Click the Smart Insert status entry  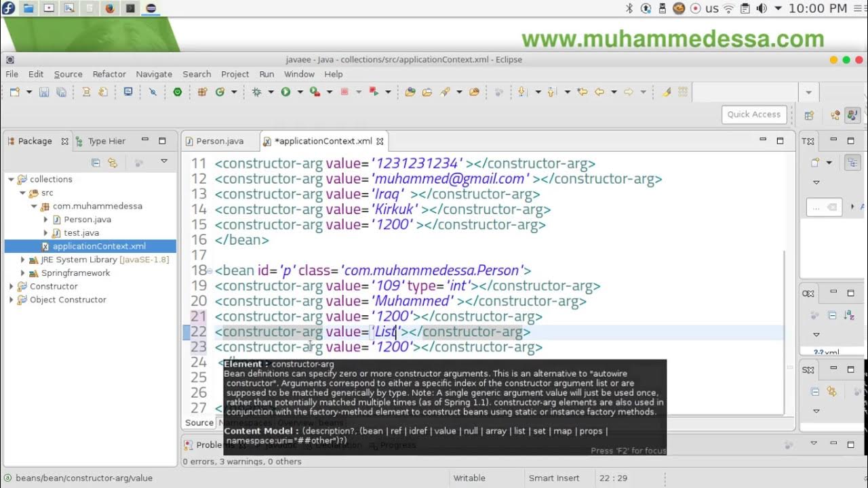tap(554, 478)
